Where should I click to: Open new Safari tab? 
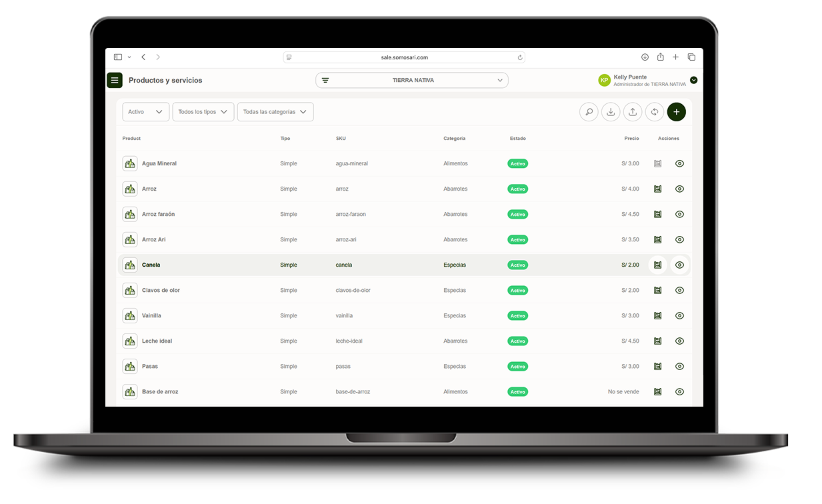click(676, 57)
